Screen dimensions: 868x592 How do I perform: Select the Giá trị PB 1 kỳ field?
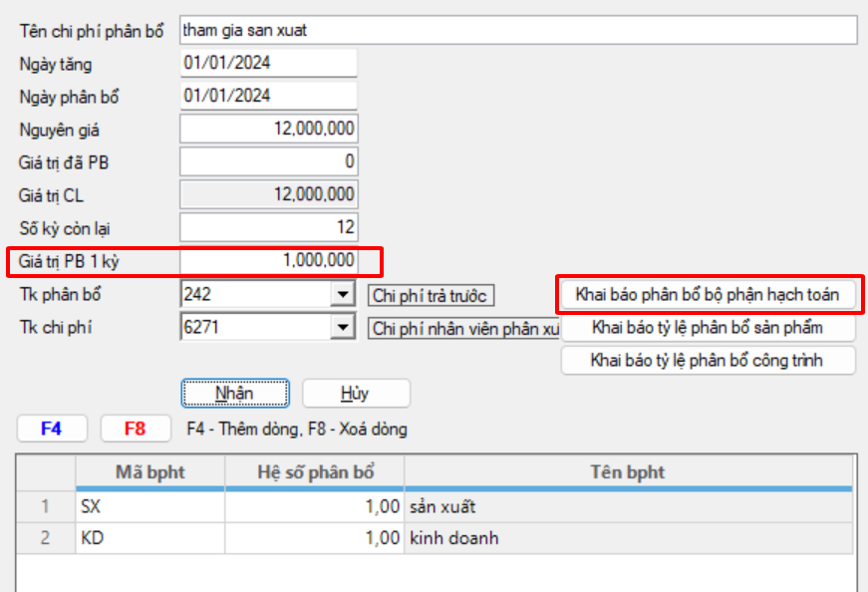click(x=267, y=261)
